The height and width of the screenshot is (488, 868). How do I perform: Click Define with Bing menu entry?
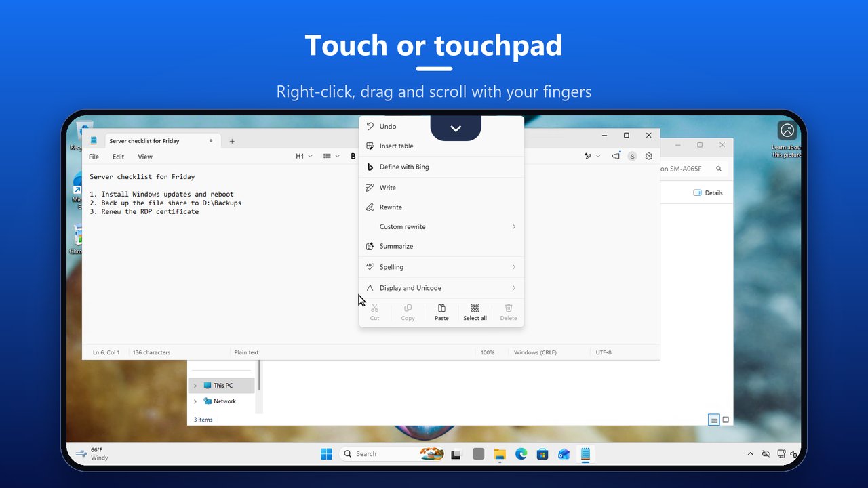441,167
